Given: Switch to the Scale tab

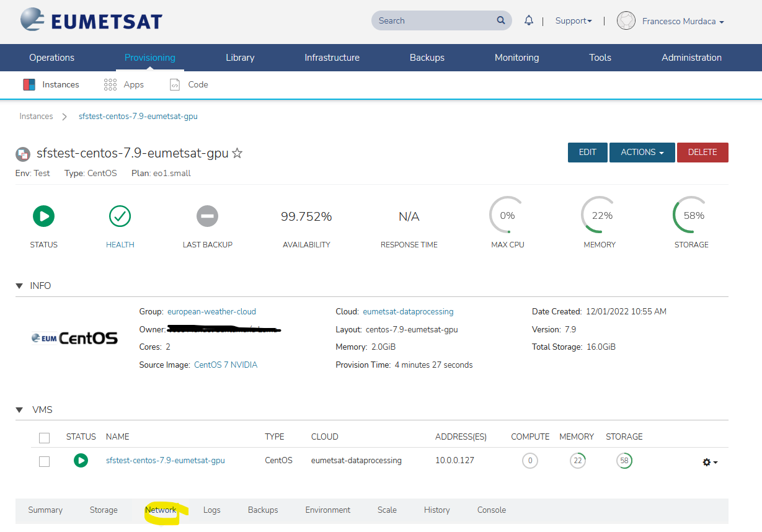Looking at the screenshot, I should tap(387, 510).
